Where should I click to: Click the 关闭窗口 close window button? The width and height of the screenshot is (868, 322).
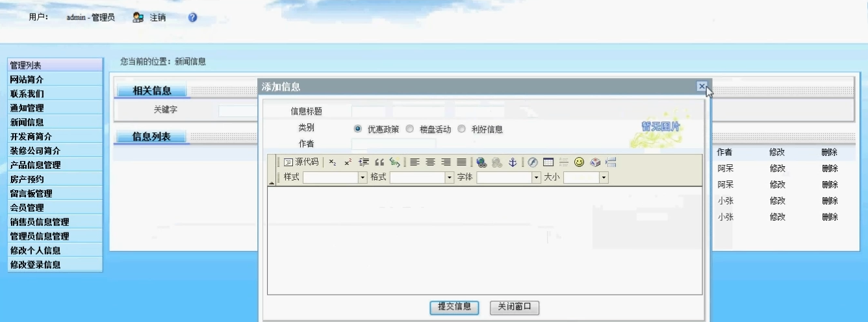[515, 307]
